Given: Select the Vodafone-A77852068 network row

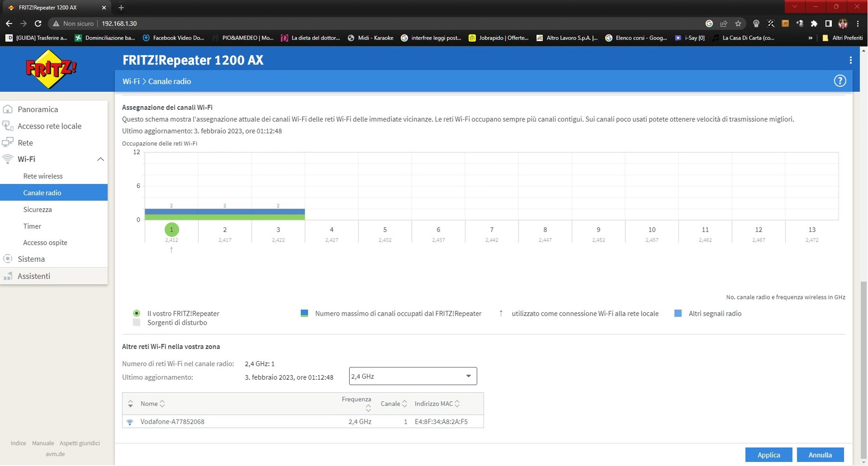Looking at the screenshot, I should (303, 422).
